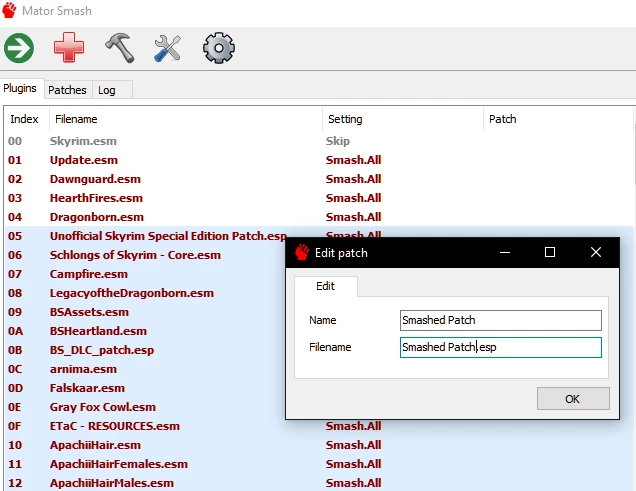This screenshot has width=636, height=491.
Task: Open the wrench and screwdriver smash settings icon
Action: tap(168, 48)
